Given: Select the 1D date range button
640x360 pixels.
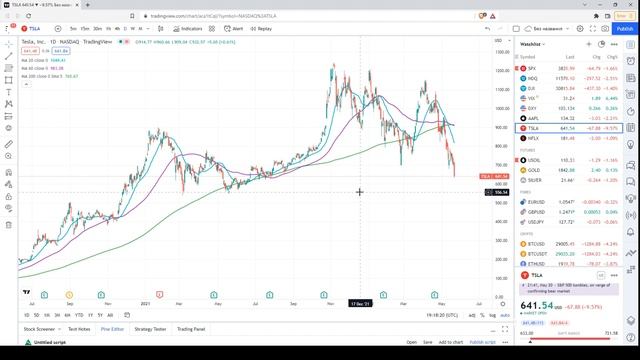Looking at the screenshot, I should pyautogui.click(x=27, y=315).
